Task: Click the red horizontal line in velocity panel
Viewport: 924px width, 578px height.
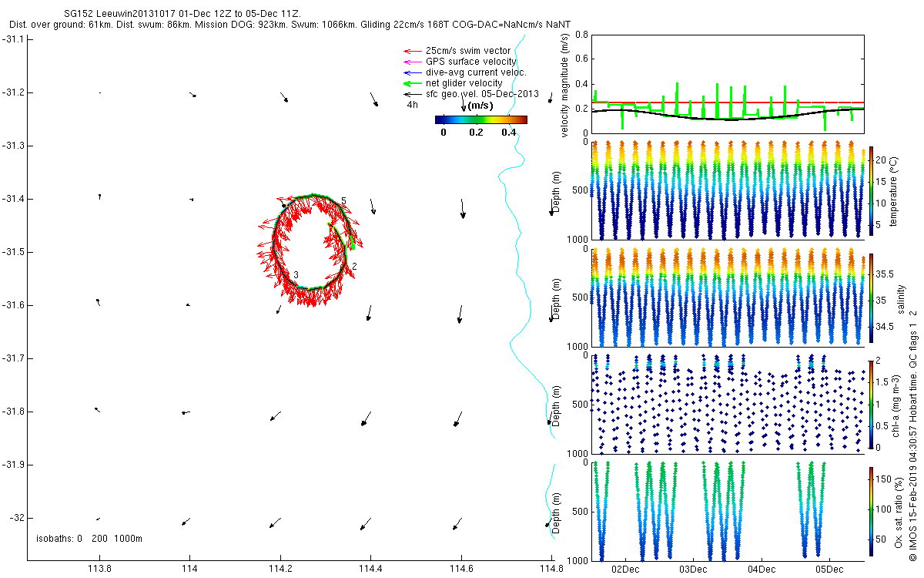Action: tap(727, 102)
